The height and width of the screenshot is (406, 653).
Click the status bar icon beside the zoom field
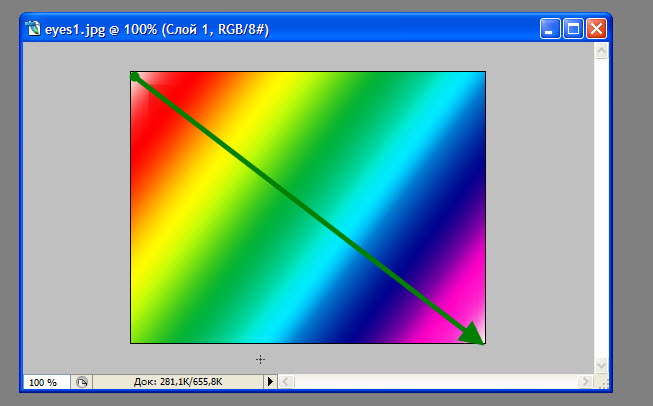[82, 382]
